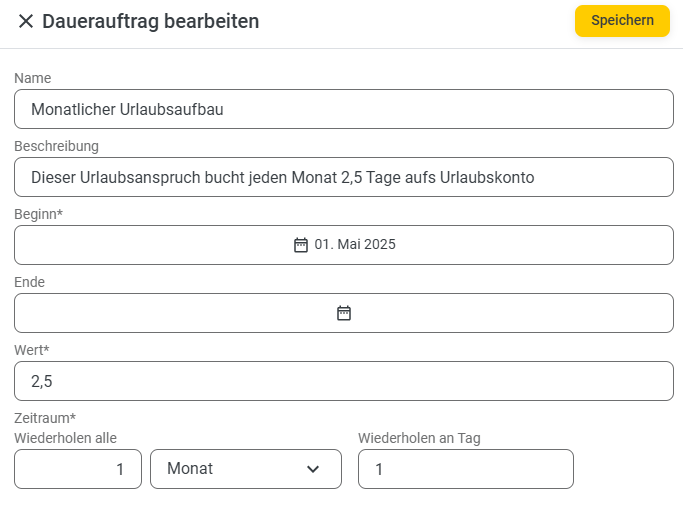Viewport: 683px width, 529px height.
Task: Click the date text '01. Mai 2025'
Action: click(355, 245)
